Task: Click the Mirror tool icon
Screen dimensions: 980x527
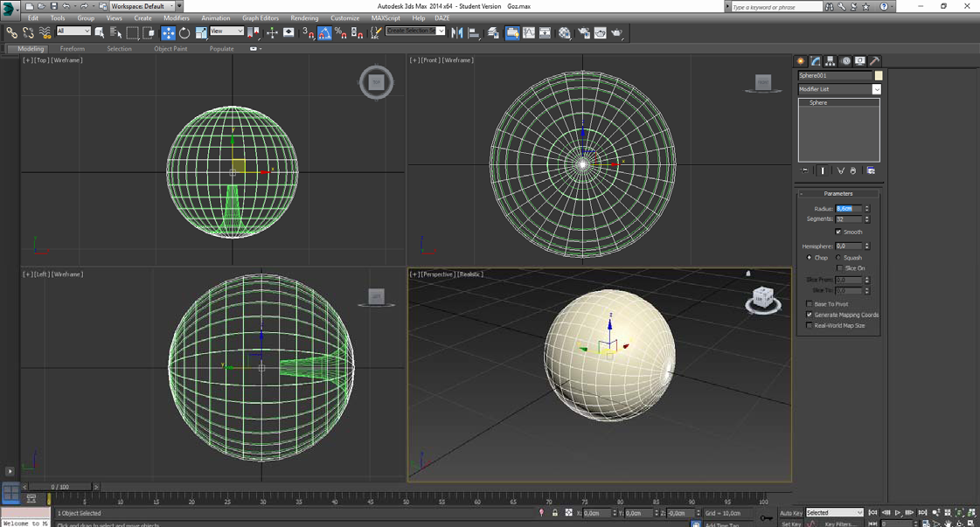Action: (x=457, y=33)
